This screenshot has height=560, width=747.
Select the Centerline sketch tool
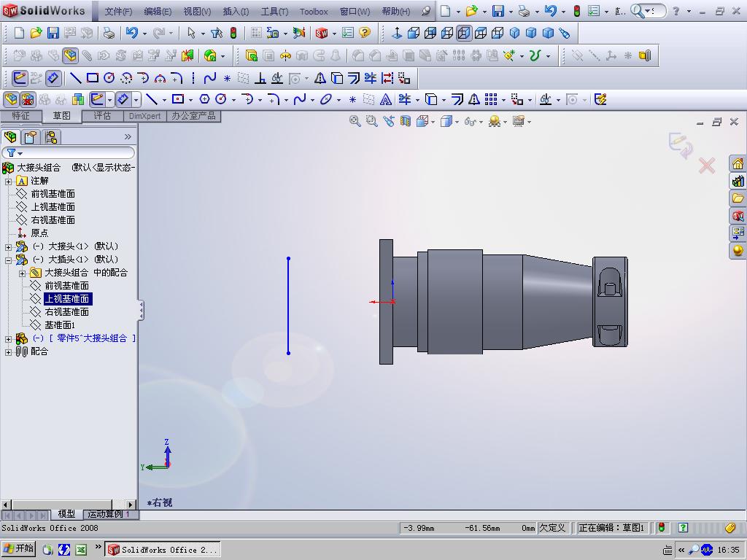tap(193, 78)
